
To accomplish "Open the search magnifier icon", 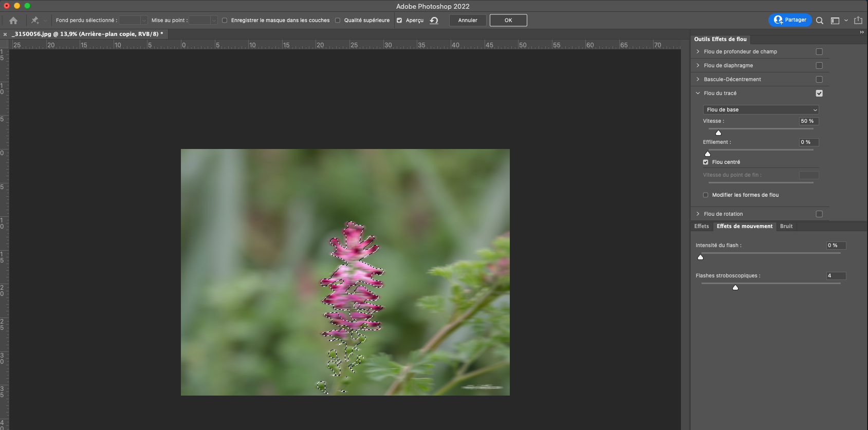I will (x=820, y=21).
